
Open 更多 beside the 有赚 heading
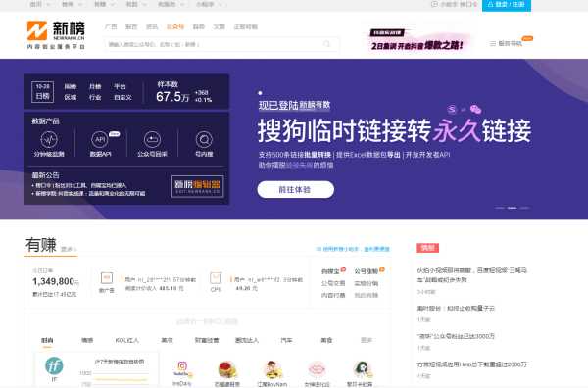pyautogui.click(x=69, y=249)
